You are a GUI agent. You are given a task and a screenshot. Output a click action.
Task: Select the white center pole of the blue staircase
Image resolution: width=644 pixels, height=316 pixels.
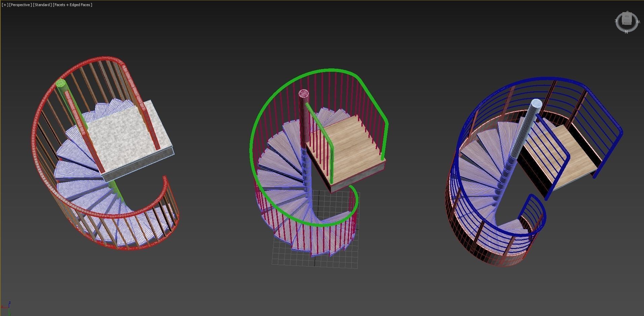(x=527, y=130)
